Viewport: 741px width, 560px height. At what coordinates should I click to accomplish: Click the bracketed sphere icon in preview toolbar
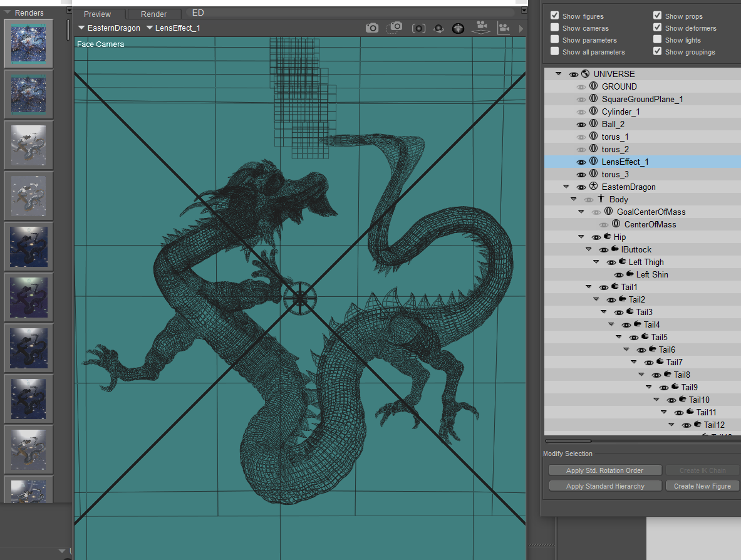[x=418, y=28]
